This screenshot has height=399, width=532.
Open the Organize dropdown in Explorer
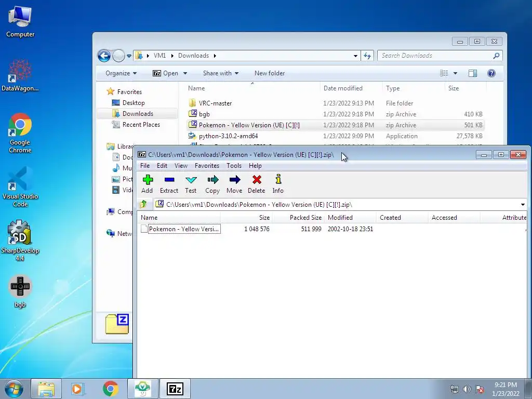point(121,73)
